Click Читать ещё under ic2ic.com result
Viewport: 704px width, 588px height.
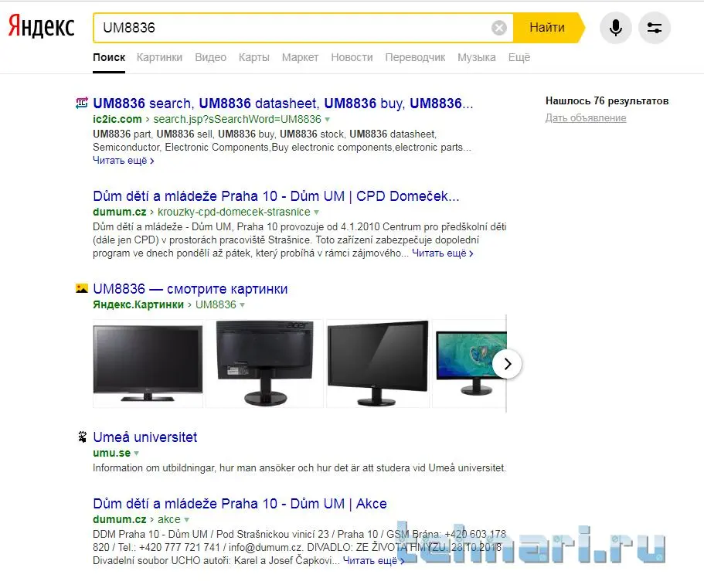click(x=124, y=160)
